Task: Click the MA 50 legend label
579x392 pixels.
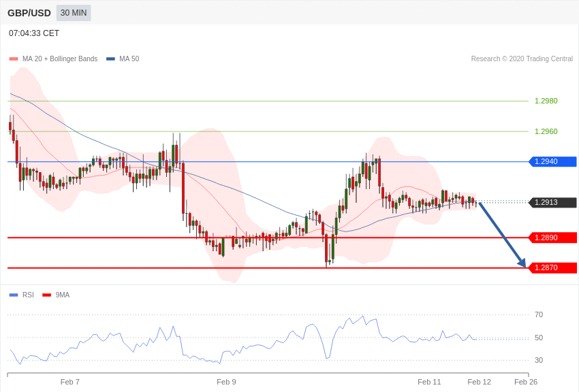Action: tap(129, 59)
